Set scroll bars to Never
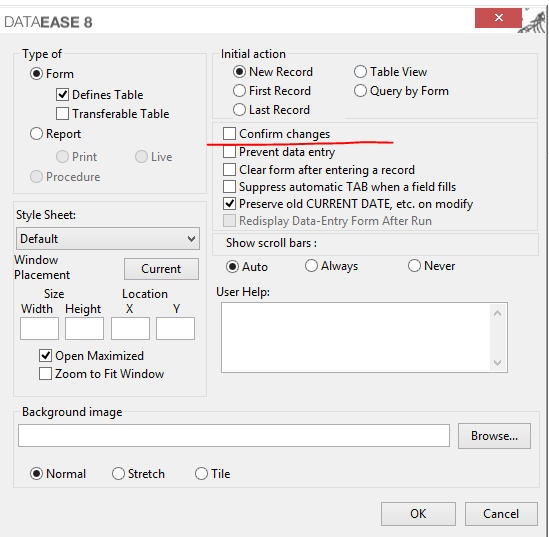 point(414,266)
